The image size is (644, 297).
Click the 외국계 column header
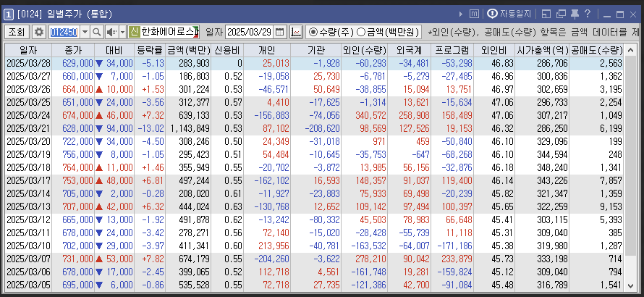409,51
